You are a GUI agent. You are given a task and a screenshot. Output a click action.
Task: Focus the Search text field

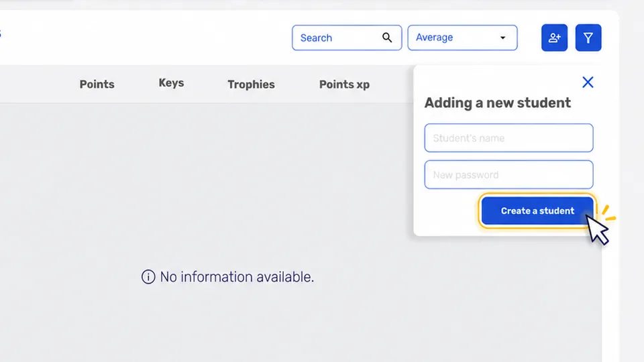tap(347, 38)
